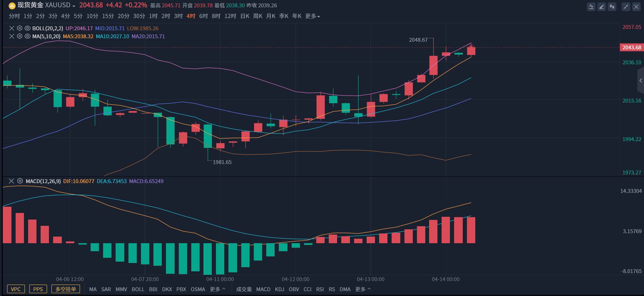Select the DMA sub-indicator
This screenshot has width=644, height=296.
click(x=345, y=289)
